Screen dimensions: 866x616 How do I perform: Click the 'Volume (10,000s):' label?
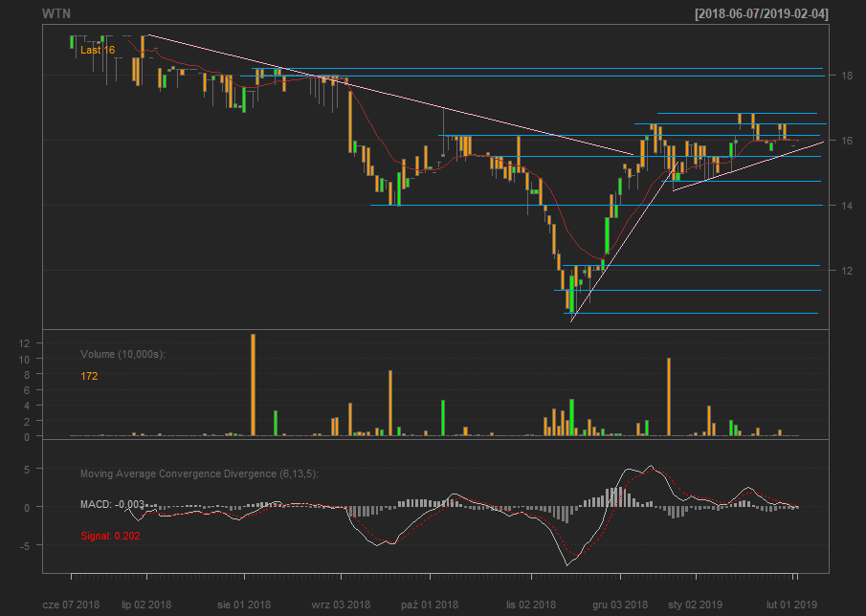click(122, 354)
